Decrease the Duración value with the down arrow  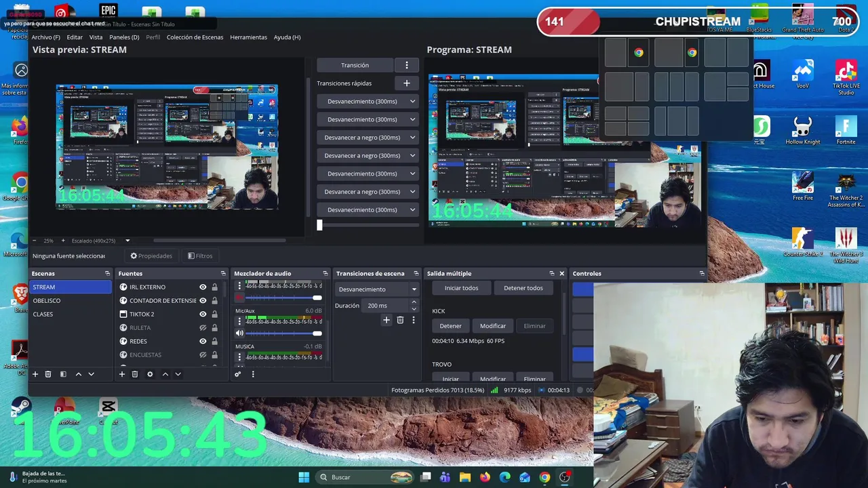point(414,309)
